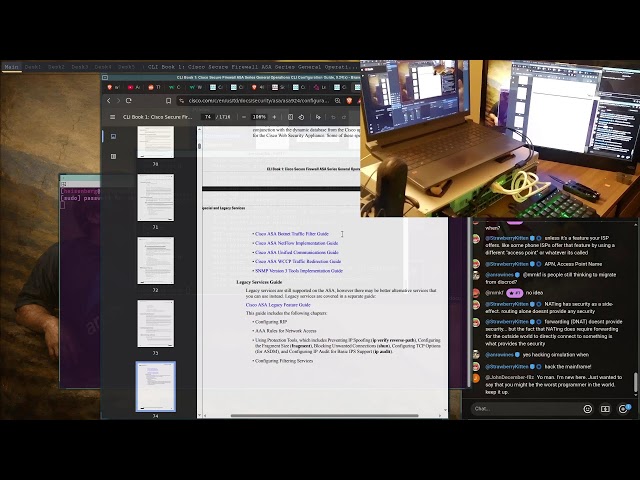Viewport: 640px width, 480px height.
Task: Undo the last PDF annotation
Action: (x=333, y=117)
